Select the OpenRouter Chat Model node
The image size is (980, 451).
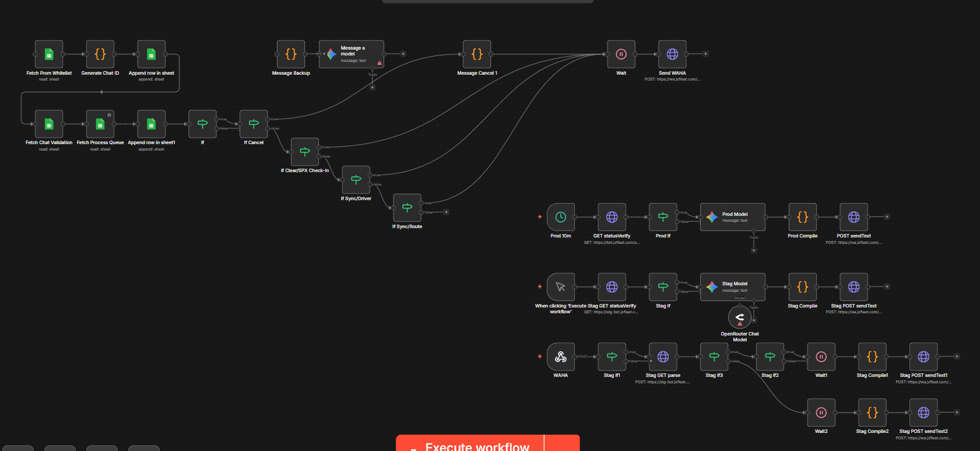pyautogui.click(x=740, y=317)
